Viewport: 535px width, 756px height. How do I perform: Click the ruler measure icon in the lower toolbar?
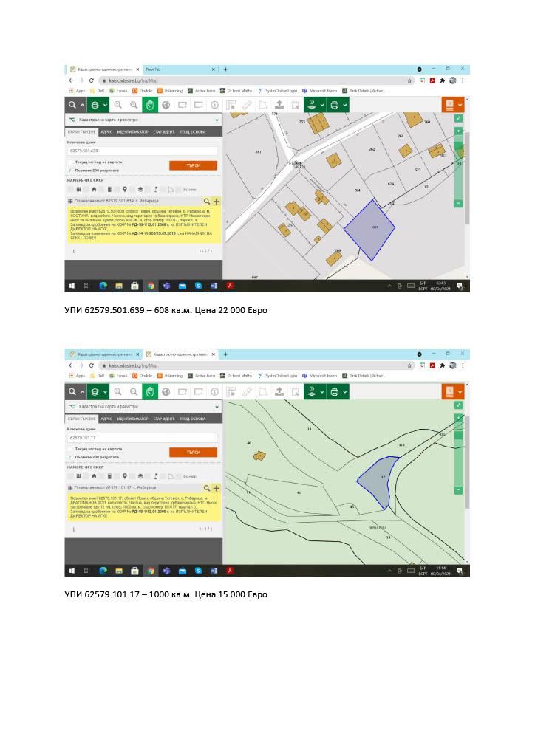(248, 392)
